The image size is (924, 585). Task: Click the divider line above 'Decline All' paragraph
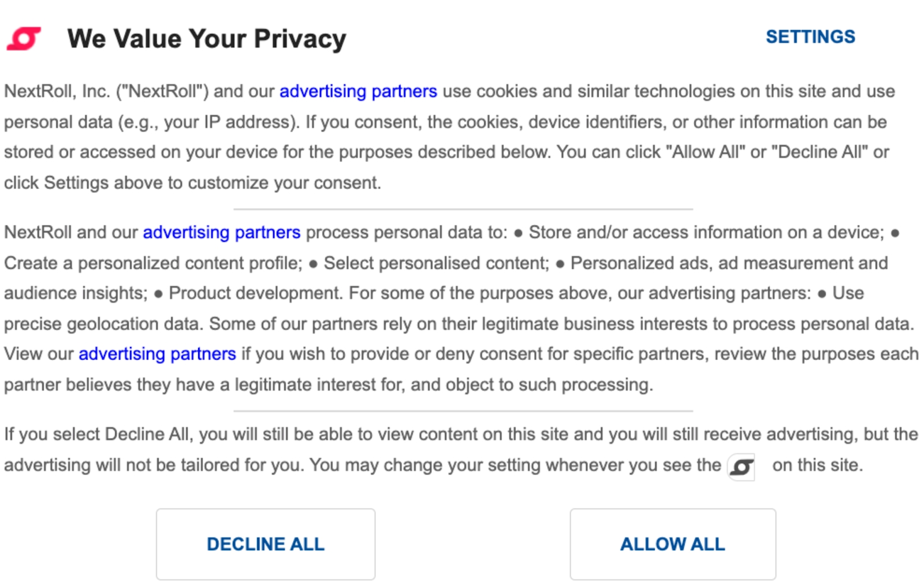[463, 411]
